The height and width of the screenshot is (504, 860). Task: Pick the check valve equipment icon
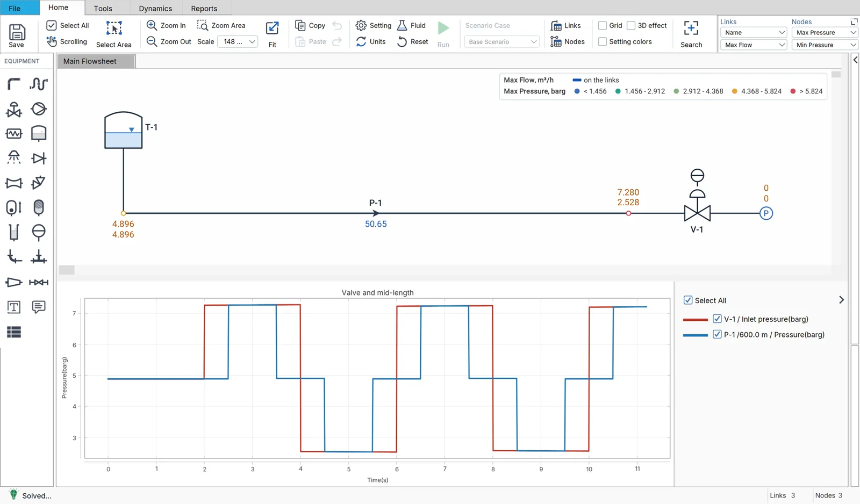click(39, 158)
